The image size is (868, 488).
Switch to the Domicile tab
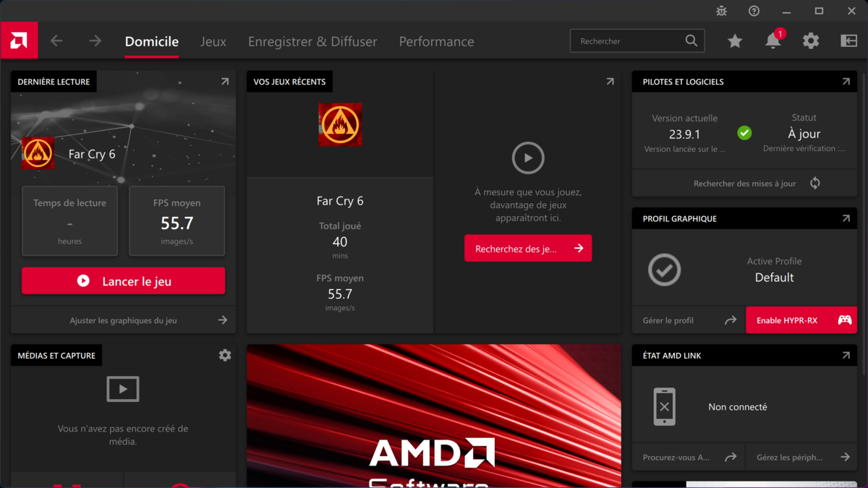[x=152, y=42]
